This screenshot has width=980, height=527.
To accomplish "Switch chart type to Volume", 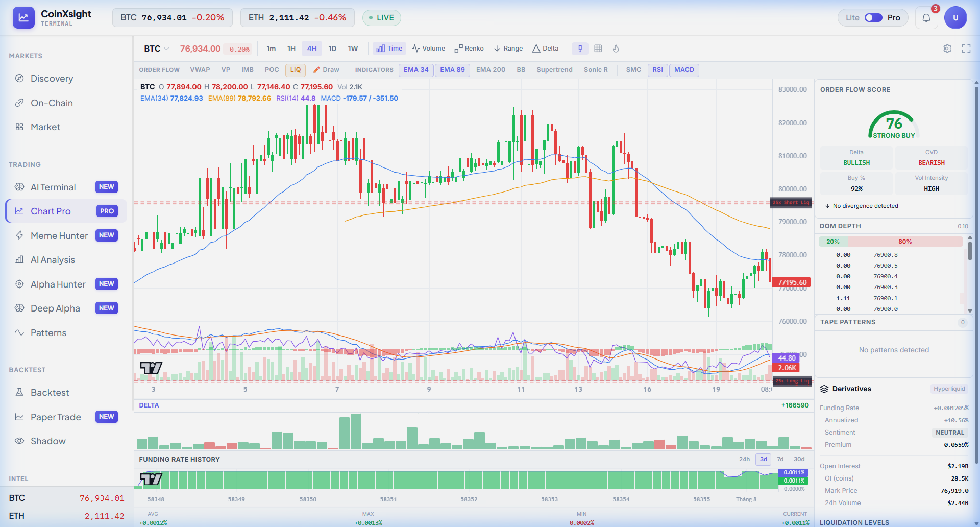I will coord(429,49).
